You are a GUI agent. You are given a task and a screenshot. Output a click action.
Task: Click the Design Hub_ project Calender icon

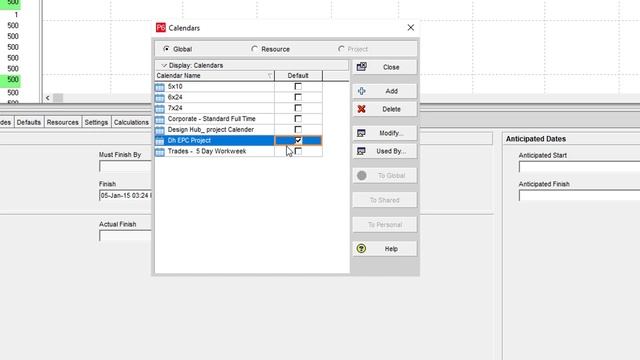[x=160, y=130]
